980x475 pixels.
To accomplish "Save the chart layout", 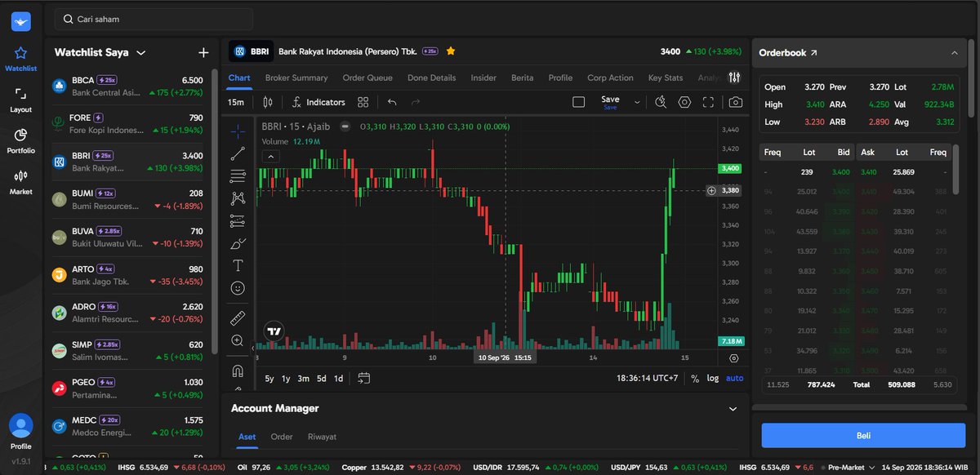I will 610,102.
